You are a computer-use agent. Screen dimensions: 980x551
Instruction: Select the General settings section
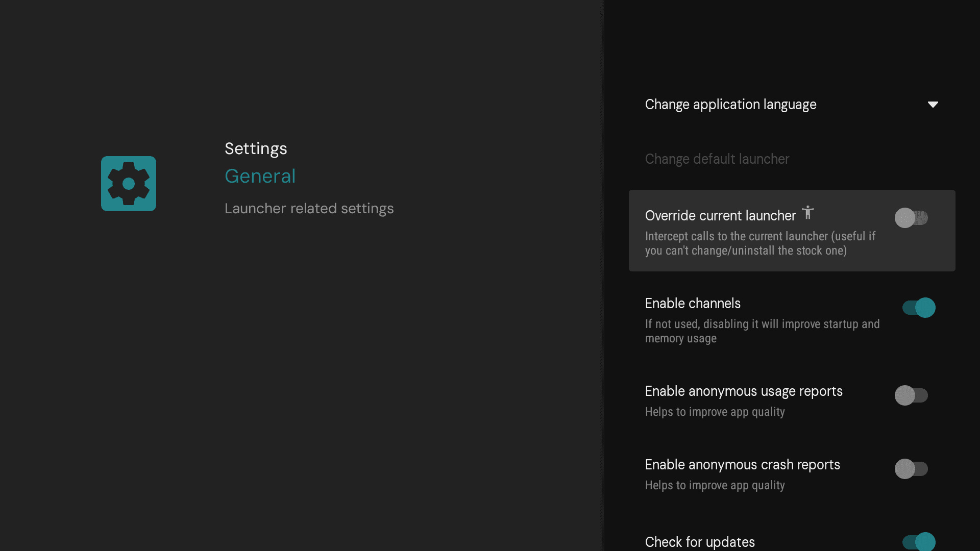260,176
